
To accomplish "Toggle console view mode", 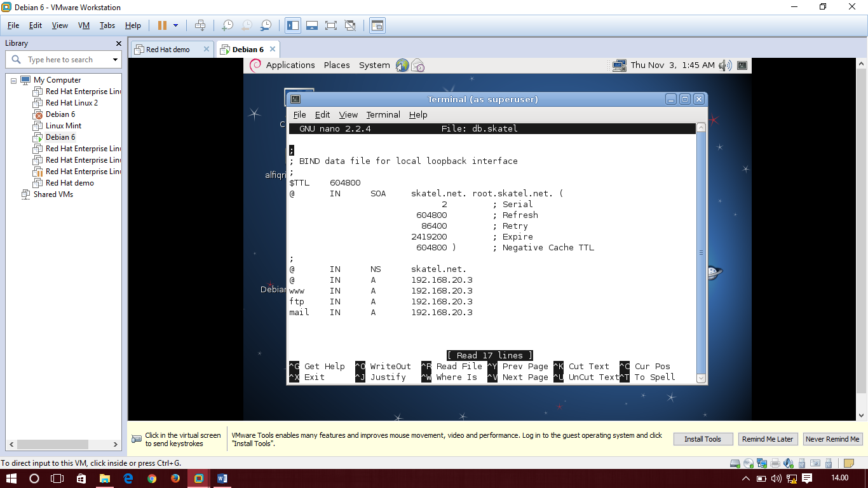I will pos(377,25).
